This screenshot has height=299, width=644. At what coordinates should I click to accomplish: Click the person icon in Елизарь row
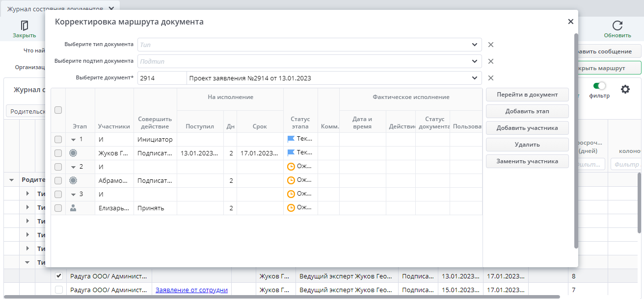[x=73, y=208]
